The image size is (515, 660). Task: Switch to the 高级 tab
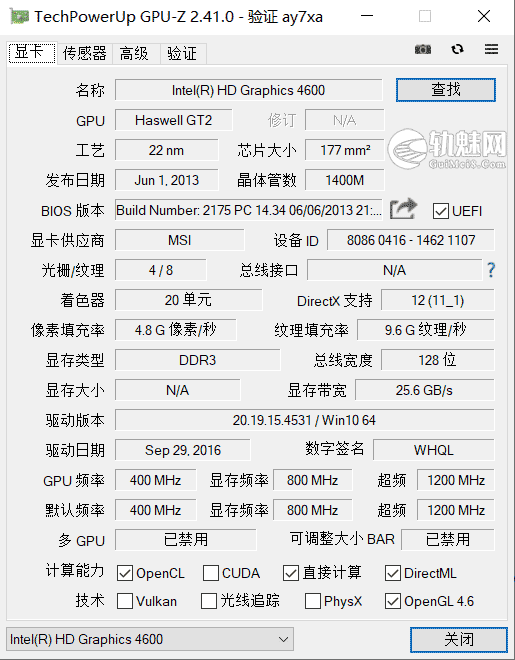point(136,53)
